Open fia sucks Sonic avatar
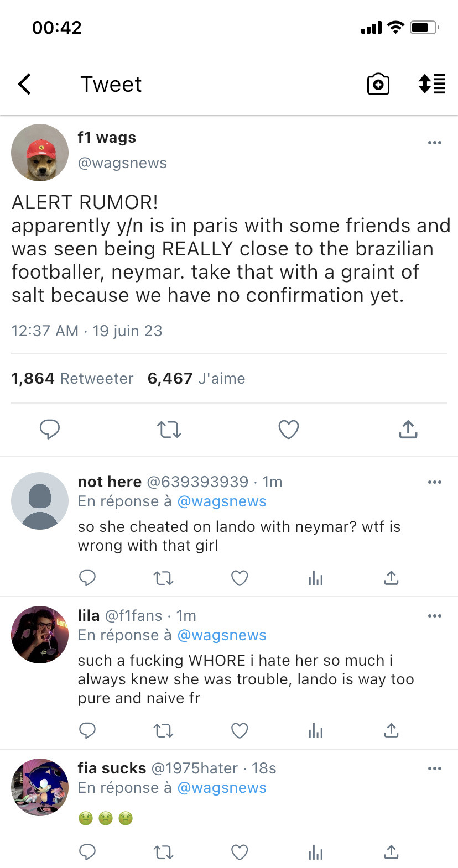The height and width of the screenshot is (868, 458). point(40,787)
